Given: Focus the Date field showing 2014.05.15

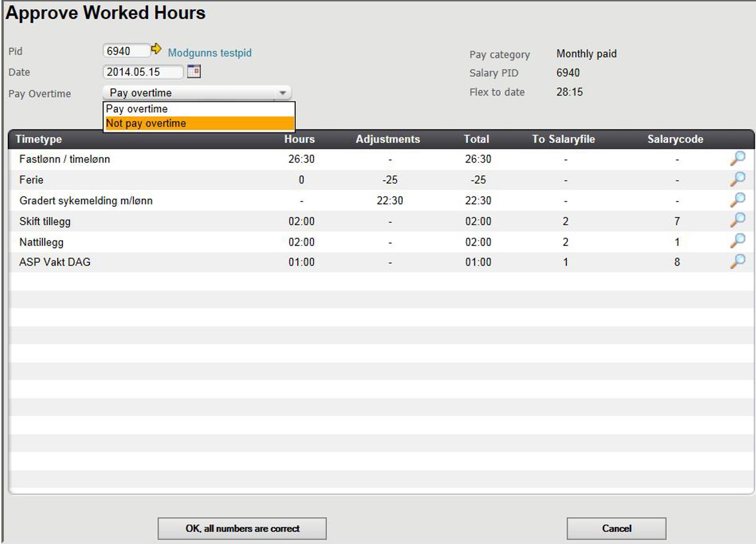Looking at the screenshot, I should (x=142, y=72).
